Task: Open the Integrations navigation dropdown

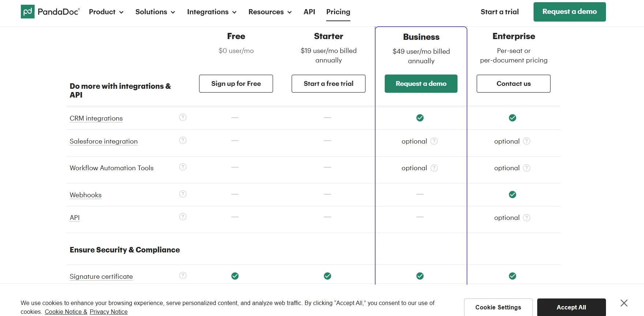Action: [x=212, y=12]
